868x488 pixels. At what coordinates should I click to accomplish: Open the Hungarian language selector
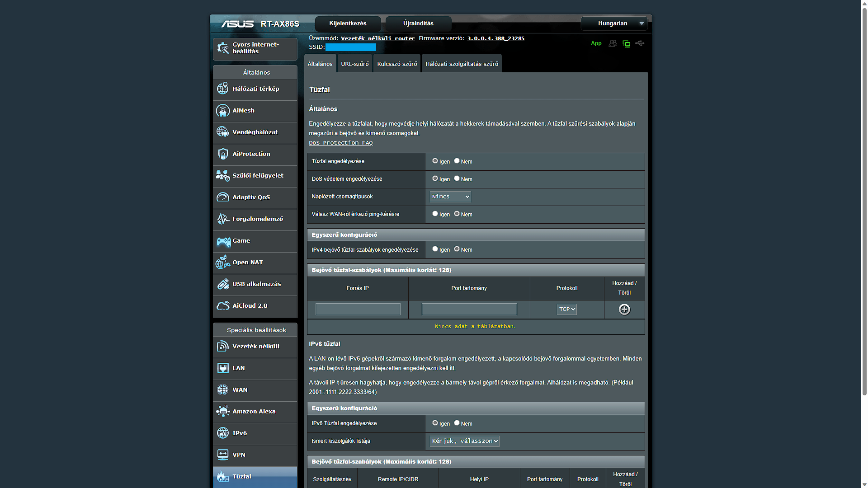614,23
